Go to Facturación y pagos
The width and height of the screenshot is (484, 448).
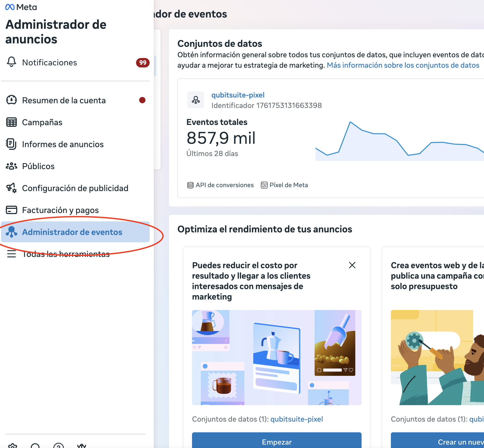pyautogui.click(x=75, y=210)
